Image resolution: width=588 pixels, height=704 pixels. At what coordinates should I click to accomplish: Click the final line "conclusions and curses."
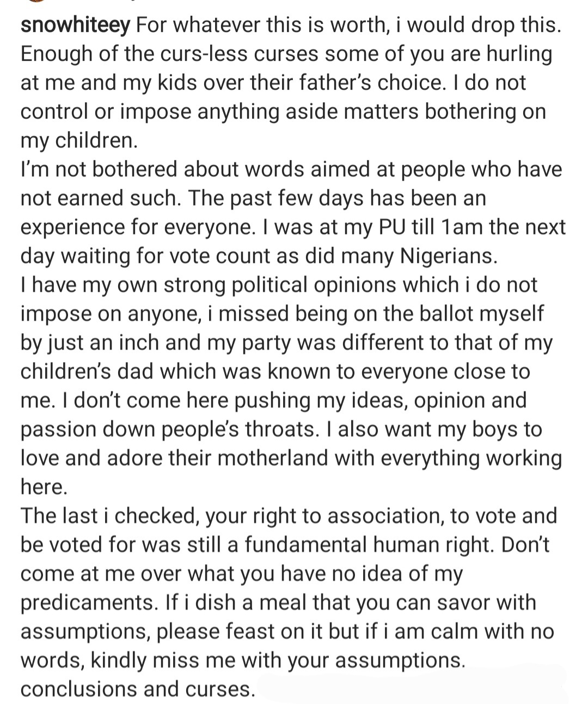[x=138, y=689]
